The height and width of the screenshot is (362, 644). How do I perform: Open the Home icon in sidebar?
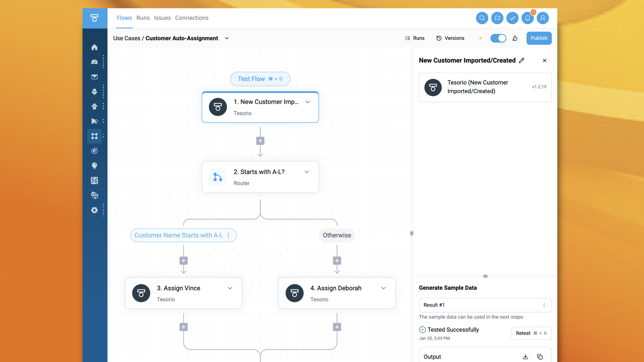coord(94,47)
